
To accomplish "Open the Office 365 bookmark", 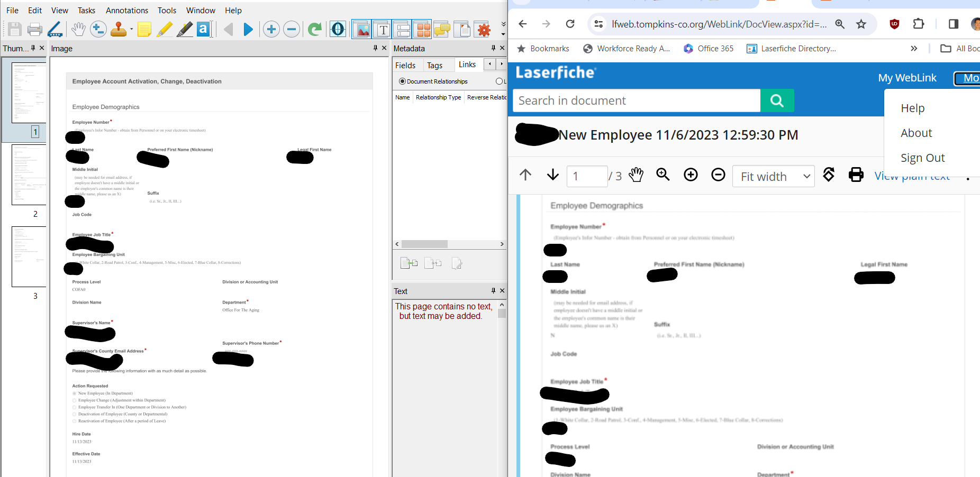I will 709,49.
